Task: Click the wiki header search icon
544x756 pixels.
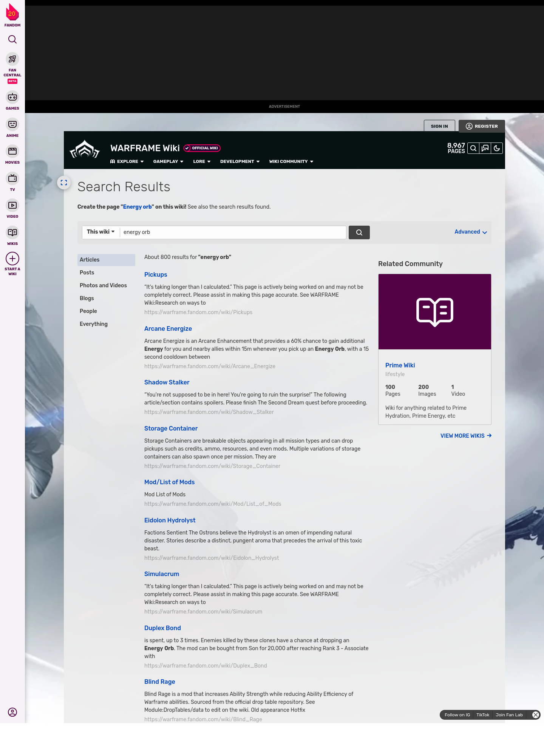Action: [x=473, y=148]
